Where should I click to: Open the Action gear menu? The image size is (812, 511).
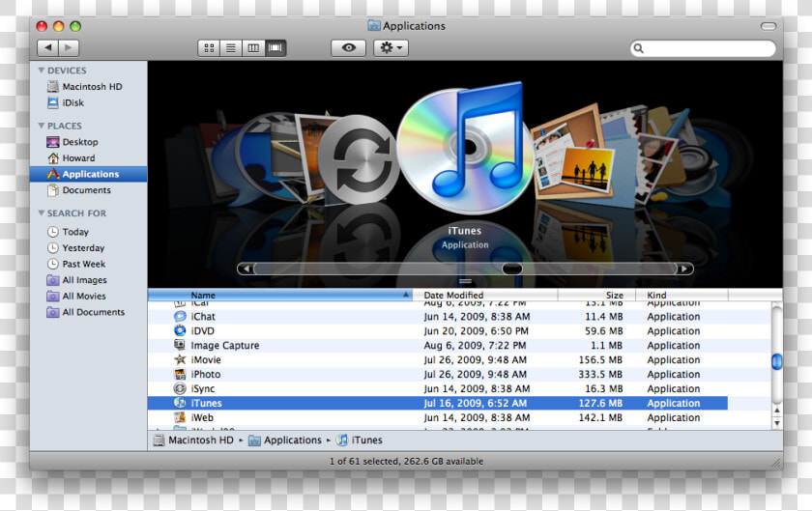coord(391,48)
